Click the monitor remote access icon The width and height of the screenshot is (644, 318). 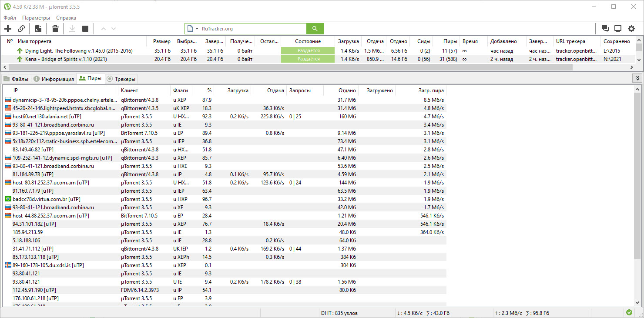click(618, 29)
